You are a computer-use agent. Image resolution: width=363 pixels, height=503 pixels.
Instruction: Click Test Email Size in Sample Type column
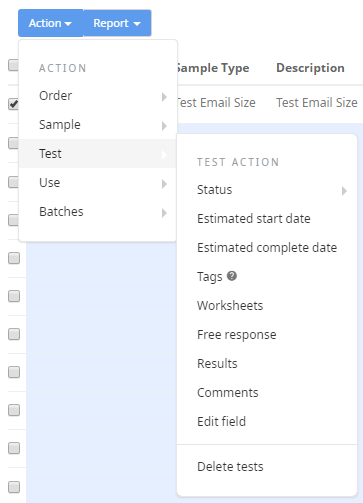[216, 103]
